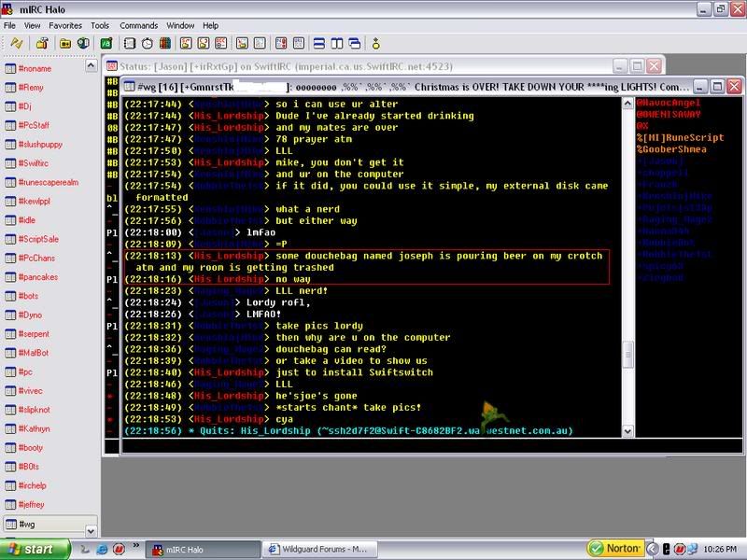Open the Window menu
Image resolution: width=747 pixels, height=560 pixels.
(x=180, y=25)
